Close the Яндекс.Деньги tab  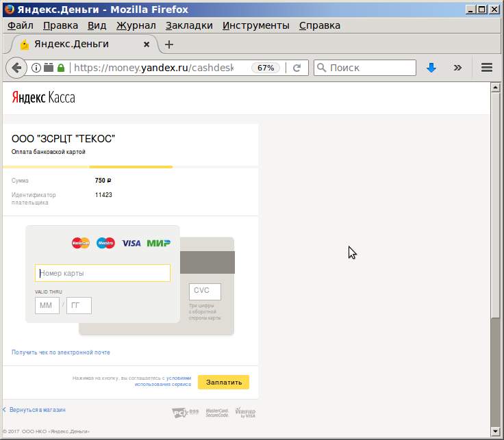point(147,44)
